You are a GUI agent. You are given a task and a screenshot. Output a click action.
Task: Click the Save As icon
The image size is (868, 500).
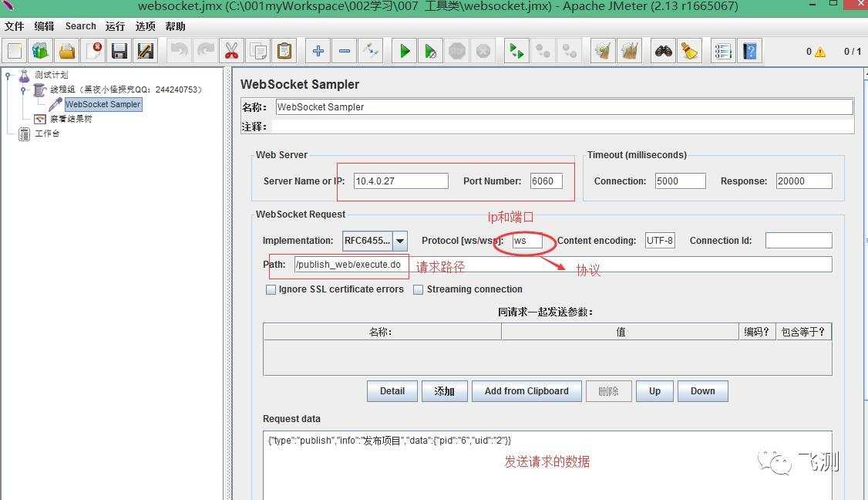coord(145,52)
